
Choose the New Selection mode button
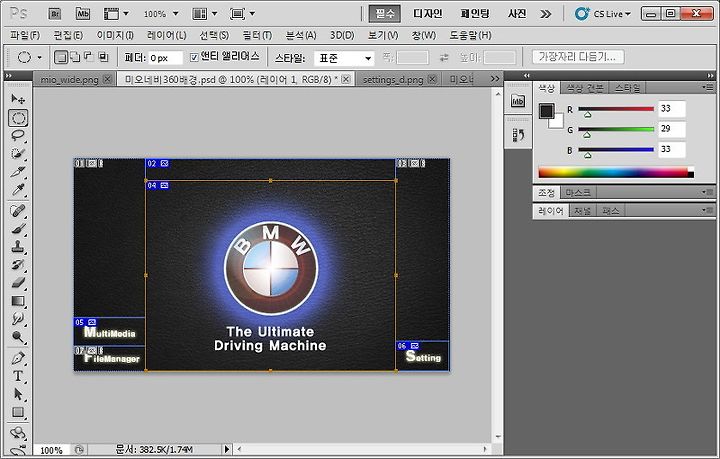click(61, 57)
